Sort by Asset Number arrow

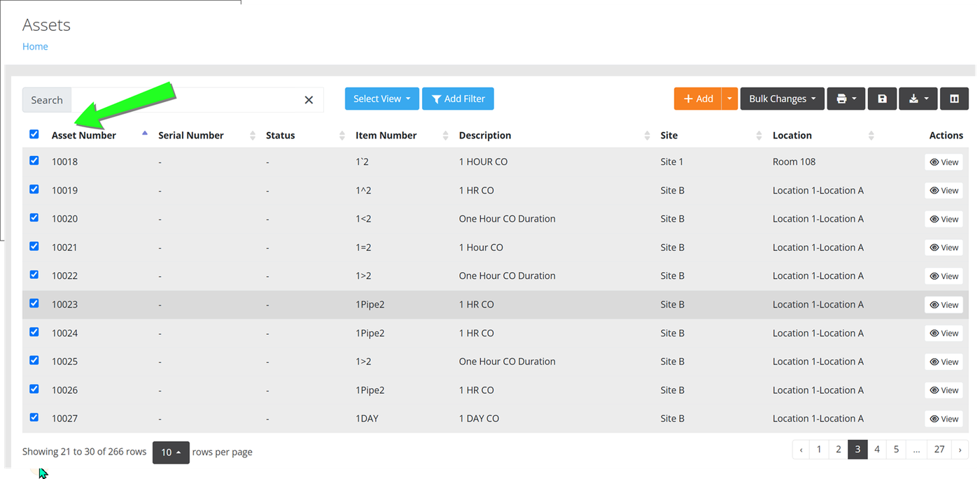click(145, 133)
